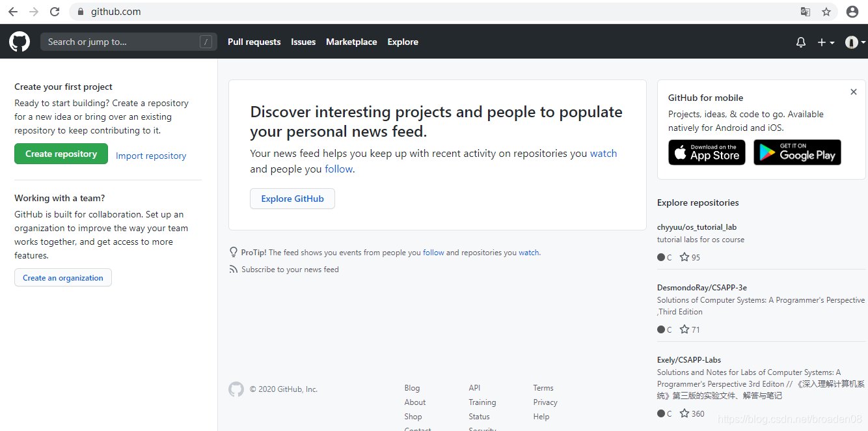Click the Create repository button
868x431 pixels.
coord(61,154)
